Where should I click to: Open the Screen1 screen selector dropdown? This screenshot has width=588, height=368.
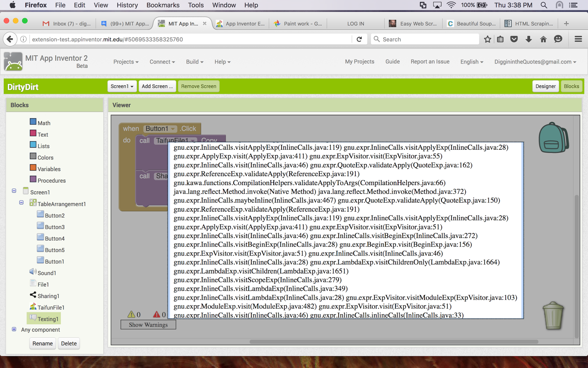(122, 86)
